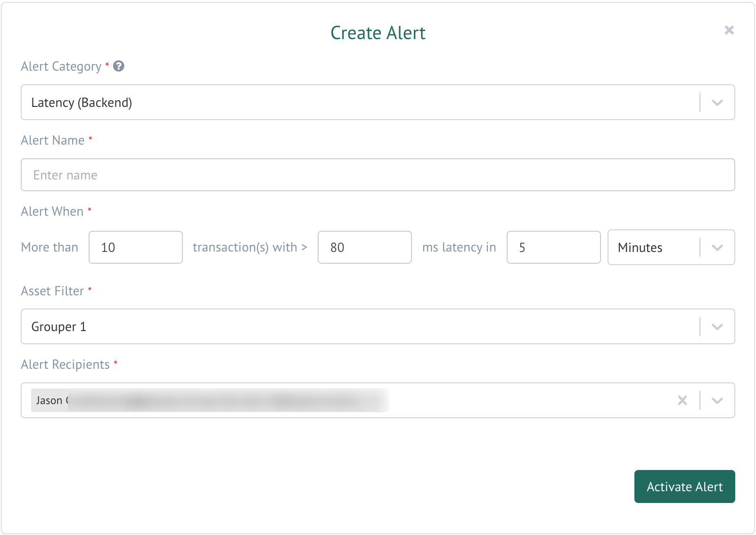This screenshot has width=756, height=535.
Task: Select the Jason recipient tag
Action: [x=49, y=400]
